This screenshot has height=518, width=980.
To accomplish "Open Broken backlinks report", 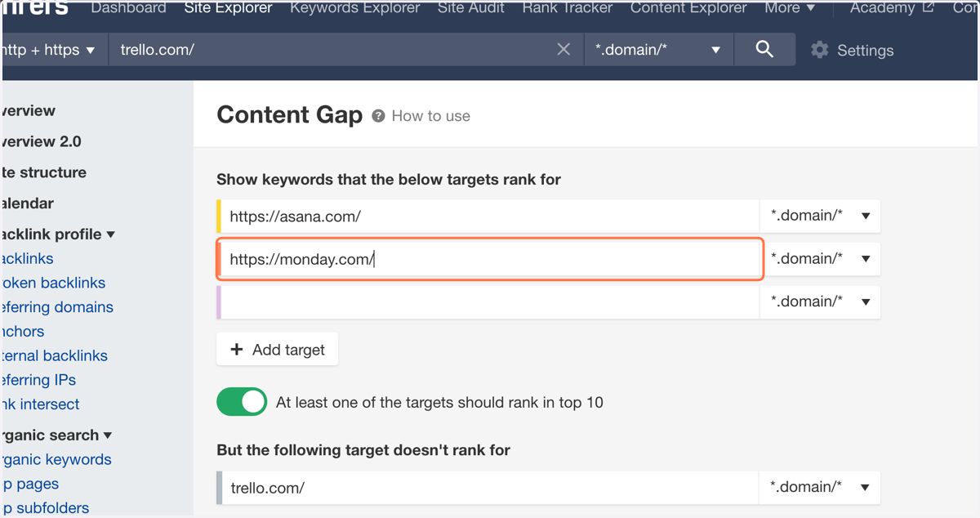I will tap(54, 283).
